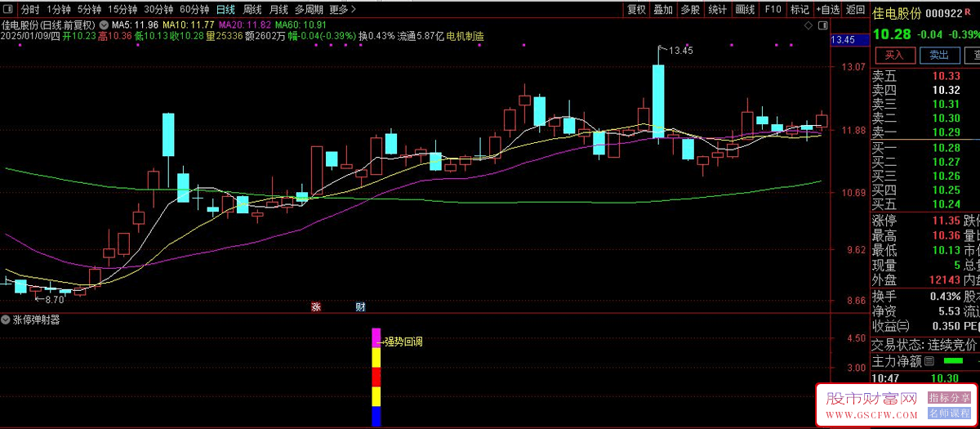Switch to 15分钟 period tab

tap(122, 10)
